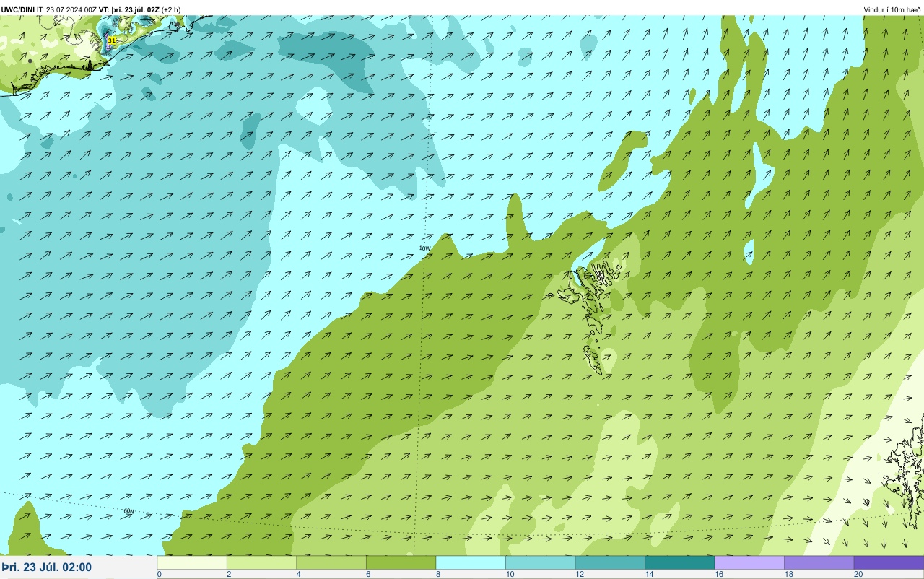924x579 pixels.
Task: Click the light green 2–4 legend swatch
Action: point(261,562)
